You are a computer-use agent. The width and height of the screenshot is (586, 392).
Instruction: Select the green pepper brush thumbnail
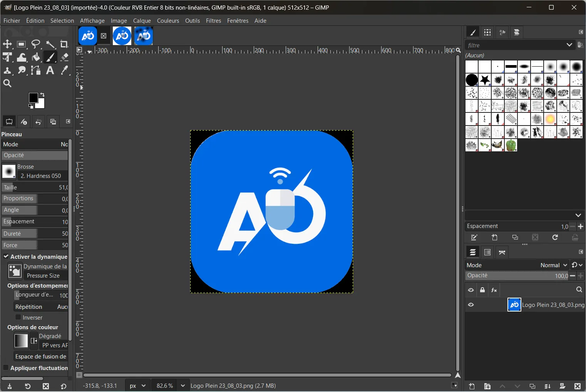tap(511, 145)
